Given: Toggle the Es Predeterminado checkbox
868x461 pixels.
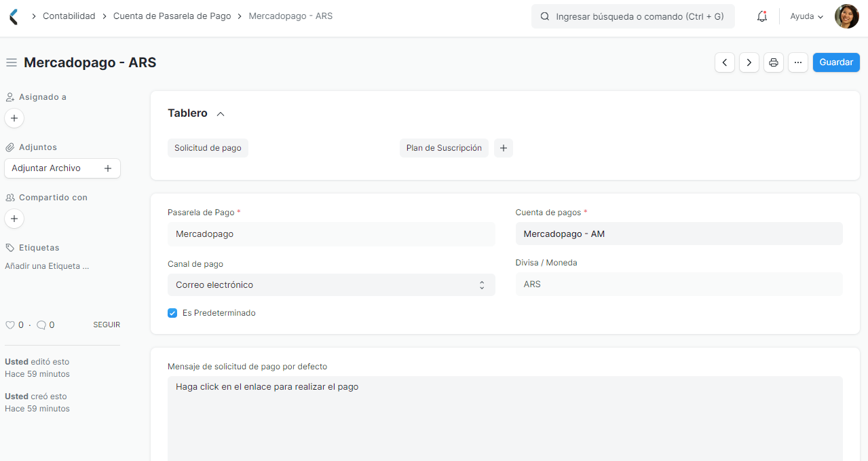Looking at the screenshot, I should click(x=172, y=313).
